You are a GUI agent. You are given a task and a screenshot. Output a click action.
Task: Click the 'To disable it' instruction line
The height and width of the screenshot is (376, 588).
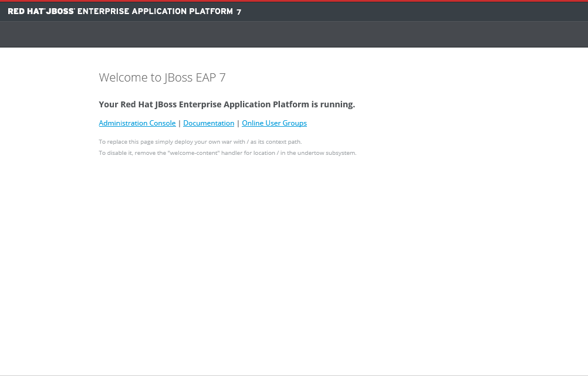coord(228,153)
